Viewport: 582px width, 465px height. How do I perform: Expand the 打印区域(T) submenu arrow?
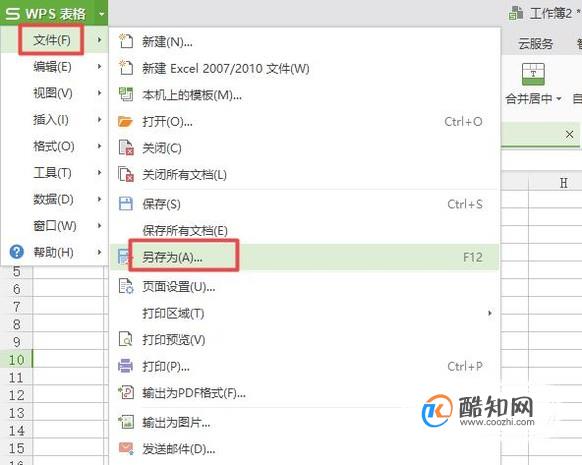490,313
